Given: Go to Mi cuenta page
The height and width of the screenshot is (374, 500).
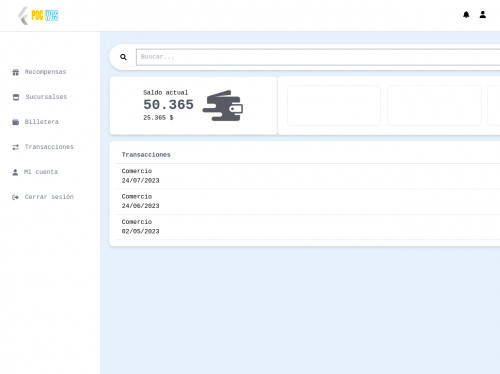Looking at the screenshot, I should click(x=41, y=172).
